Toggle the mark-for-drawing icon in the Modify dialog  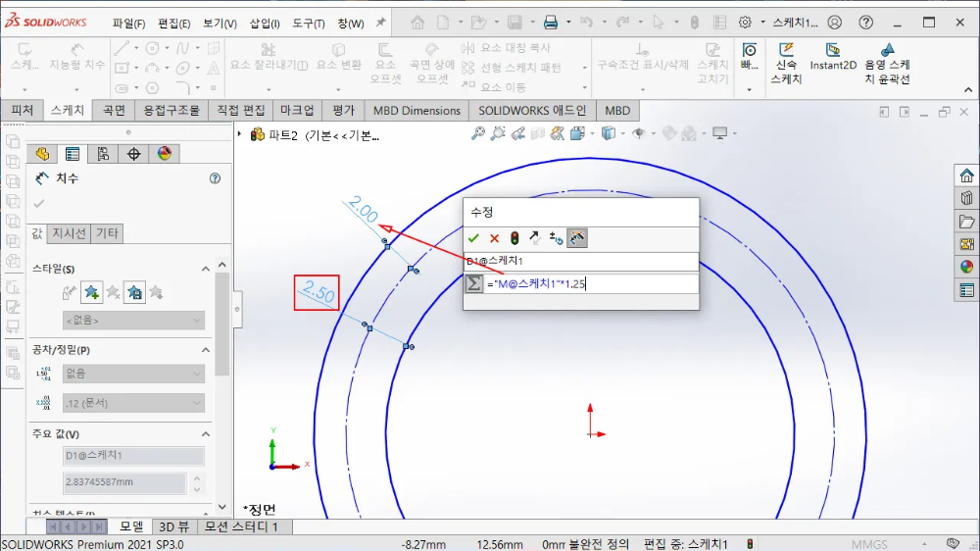tap(577, 237)
